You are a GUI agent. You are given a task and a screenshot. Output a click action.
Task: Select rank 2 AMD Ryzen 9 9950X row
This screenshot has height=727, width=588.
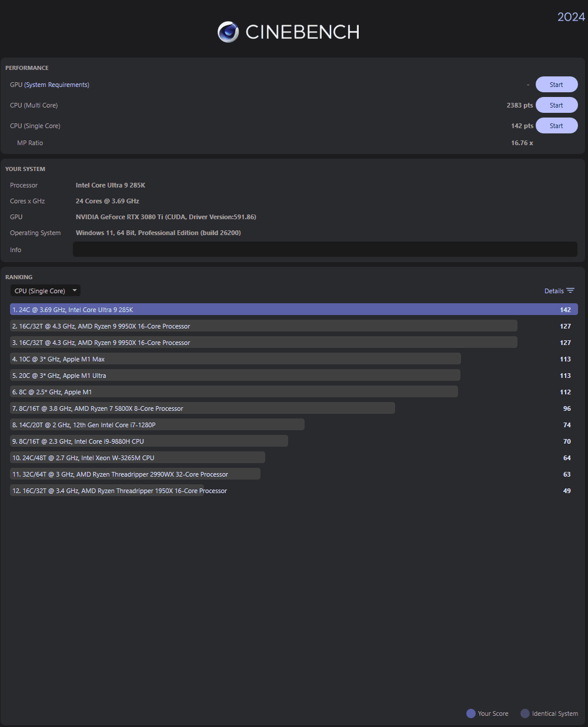pos(294,326)
